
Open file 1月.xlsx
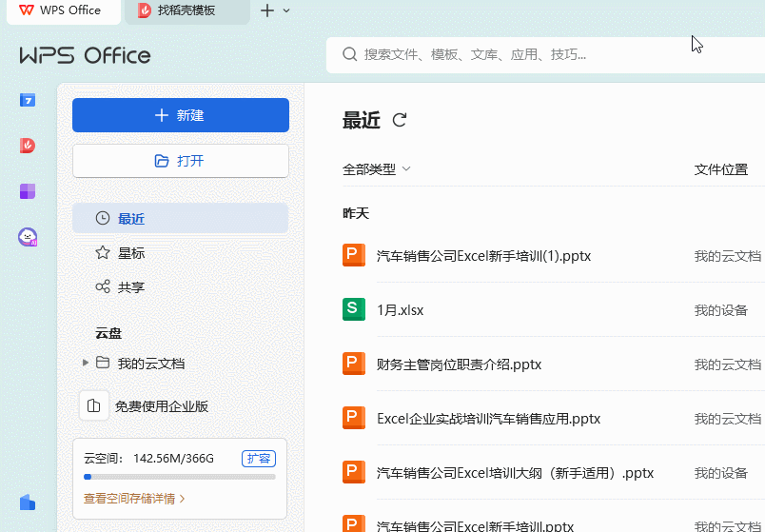pos(400,310)
